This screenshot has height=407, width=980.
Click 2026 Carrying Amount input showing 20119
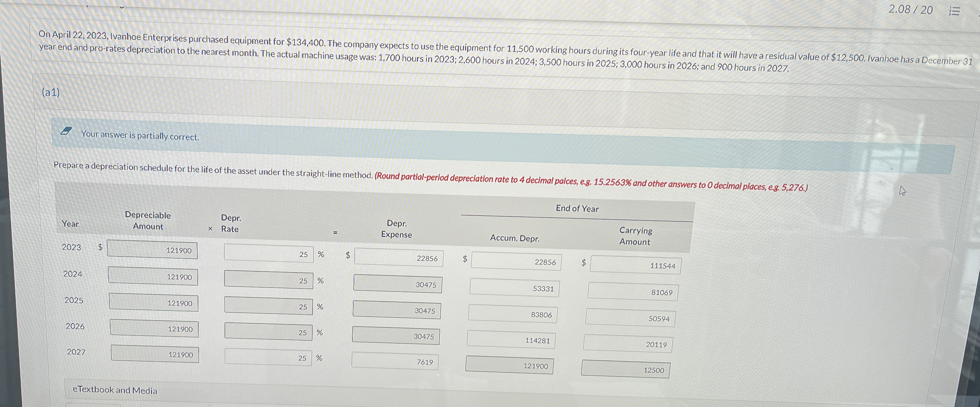(628, 344)
